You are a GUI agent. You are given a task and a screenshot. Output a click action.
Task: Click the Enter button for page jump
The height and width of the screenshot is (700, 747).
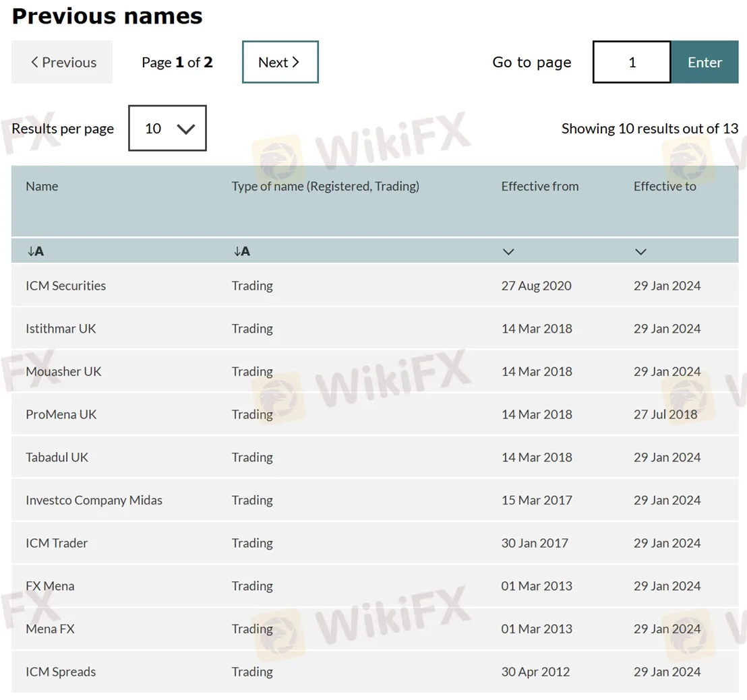pos(705,62)
